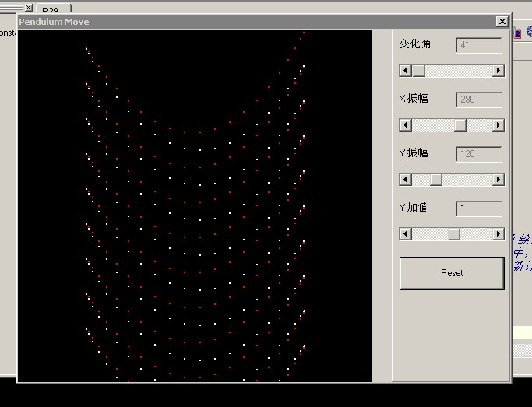Click the Pendulum Move title bar text

(x=54, y=22)
